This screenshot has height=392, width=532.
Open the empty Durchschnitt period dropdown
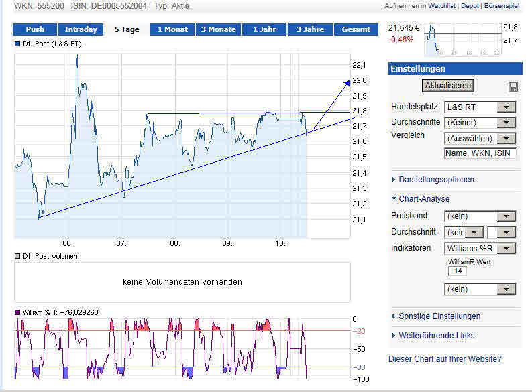[501, 233]
